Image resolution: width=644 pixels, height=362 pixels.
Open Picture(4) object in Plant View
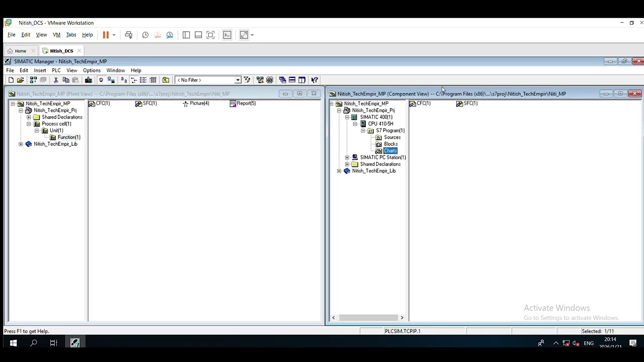point(196,104)
